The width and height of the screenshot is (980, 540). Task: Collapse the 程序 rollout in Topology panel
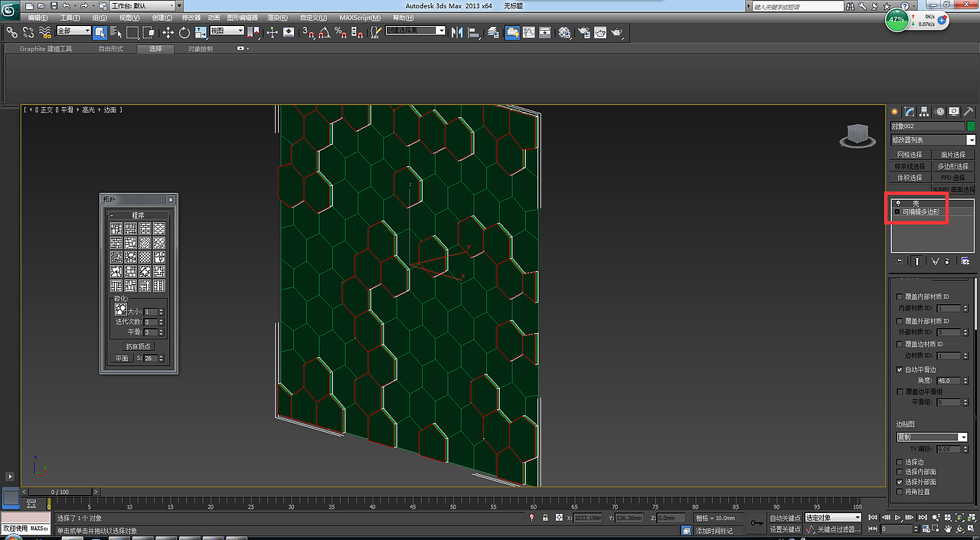coord(113,215)
